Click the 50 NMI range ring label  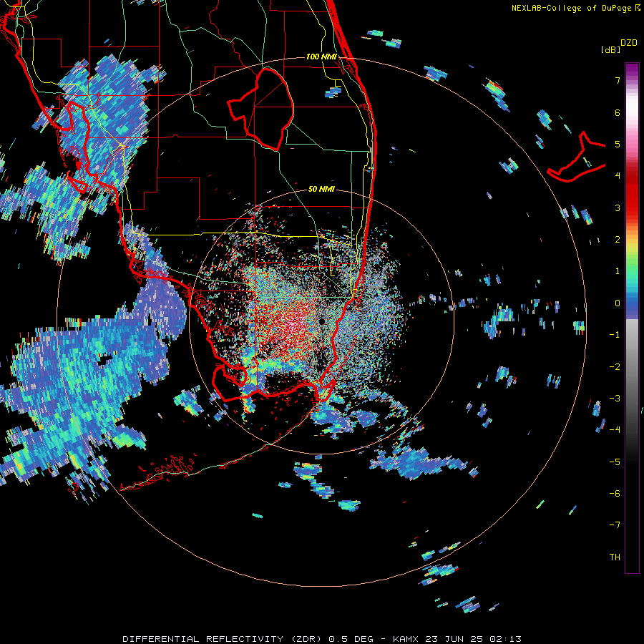click(x=321, y=189)
